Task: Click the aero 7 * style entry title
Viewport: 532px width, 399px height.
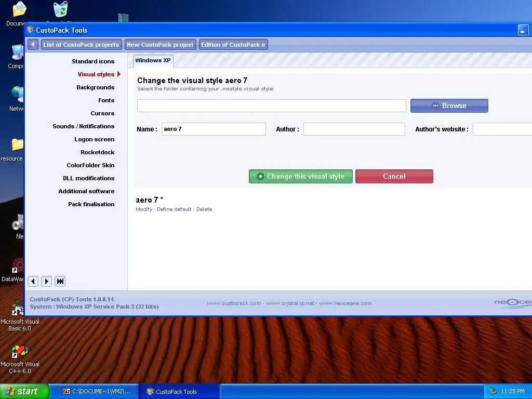Action: [x=150, y=200]
